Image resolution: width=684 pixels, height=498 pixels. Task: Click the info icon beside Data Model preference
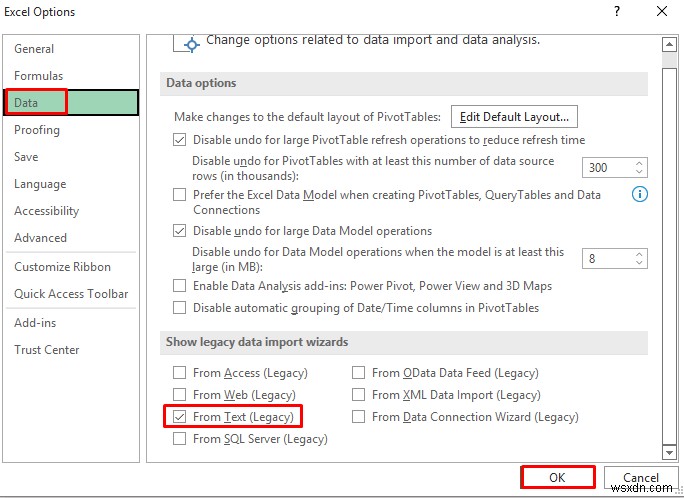click(640, 194)
